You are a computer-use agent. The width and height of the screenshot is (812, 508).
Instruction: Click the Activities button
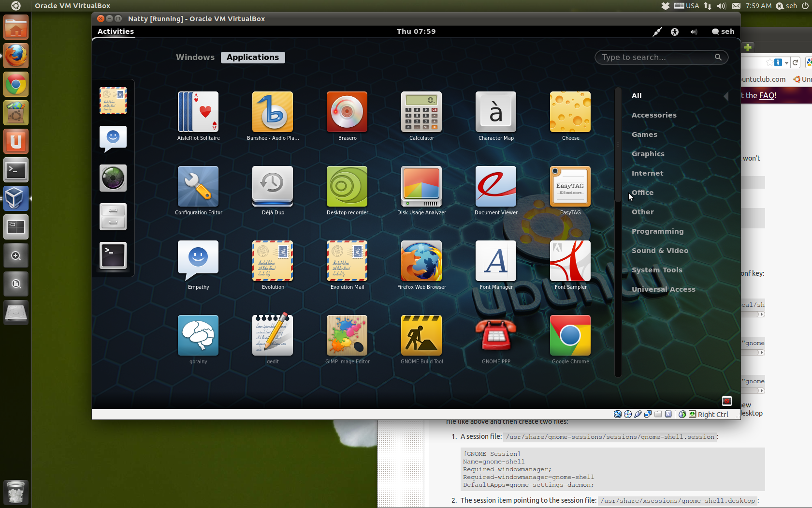[x=116, y=32]
